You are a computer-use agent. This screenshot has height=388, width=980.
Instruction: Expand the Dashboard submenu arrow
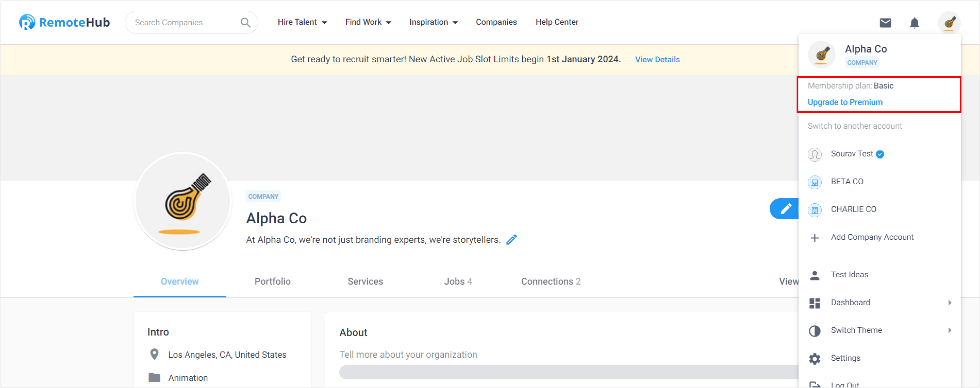950,303
